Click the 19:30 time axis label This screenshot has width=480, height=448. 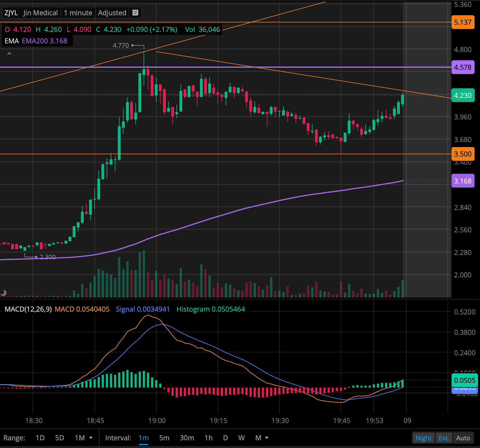280,420
